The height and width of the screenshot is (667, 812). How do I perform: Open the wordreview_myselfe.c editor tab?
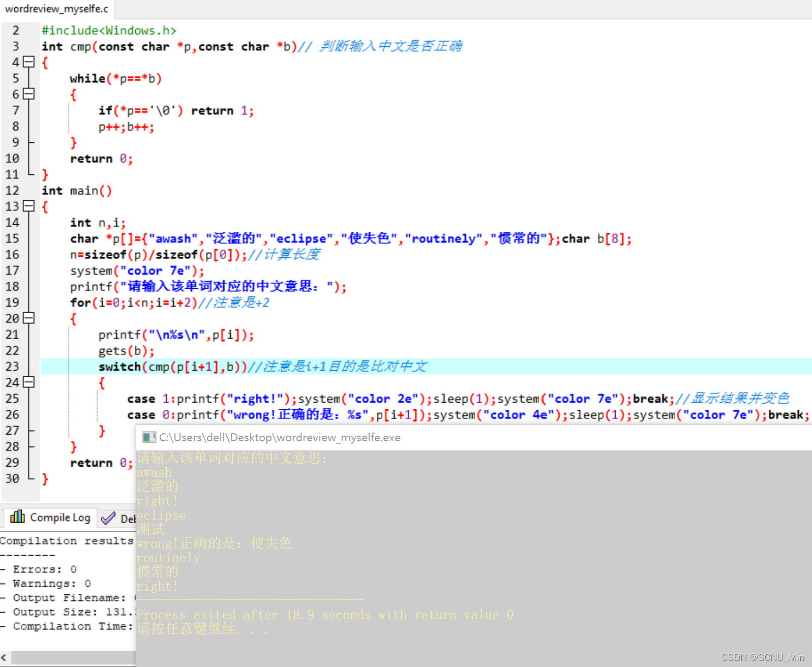[x=56, y=9]
